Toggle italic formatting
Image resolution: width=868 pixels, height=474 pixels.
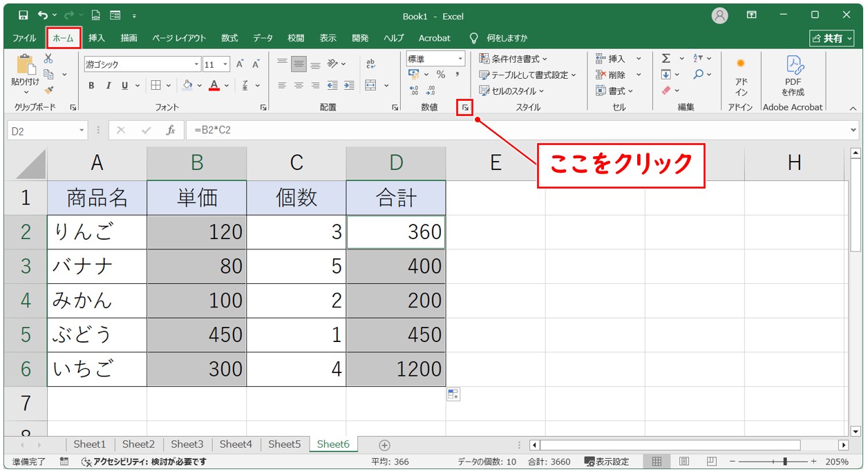pos(108,86)
